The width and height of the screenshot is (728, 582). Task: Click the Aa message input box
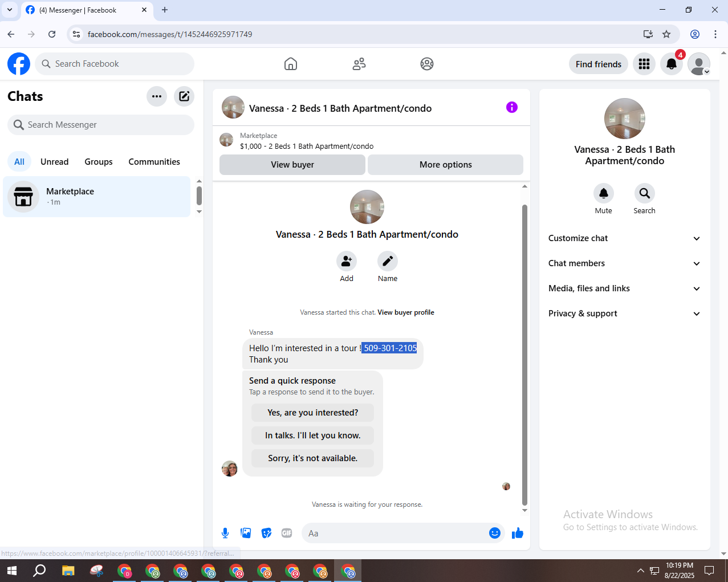tap(393, 533)
